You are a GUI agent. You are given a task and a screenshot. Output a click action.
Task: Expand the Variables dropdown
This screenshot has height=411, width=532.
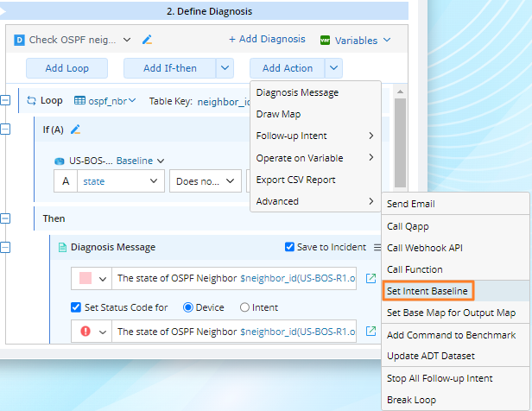pyautogui.click(x=387, y=40)
